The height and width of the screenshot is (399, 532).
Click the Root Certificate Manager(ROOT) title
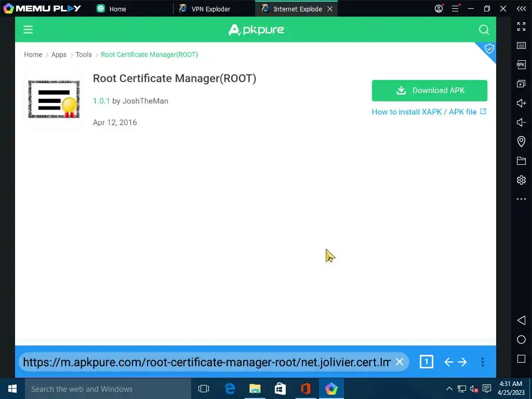(x=175, y=78)
